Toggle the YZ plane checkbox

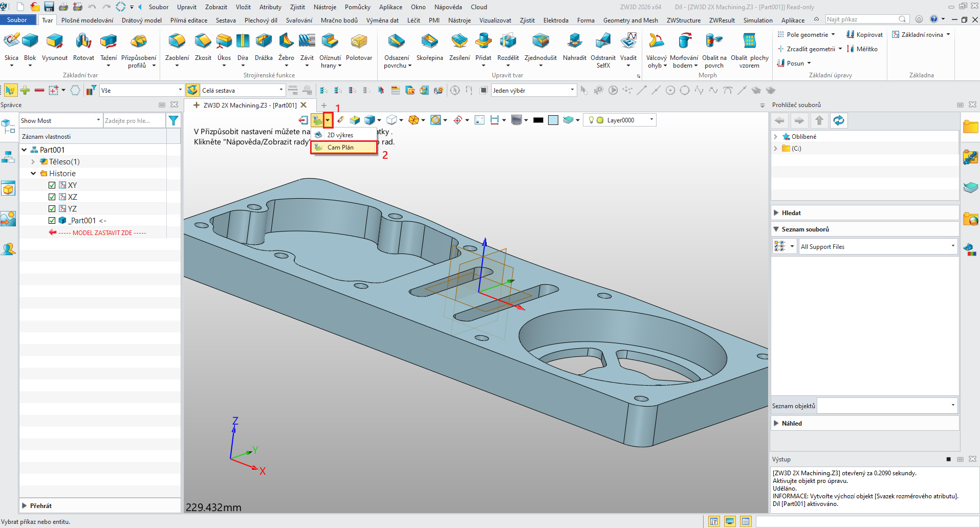[x=52, y=208]
